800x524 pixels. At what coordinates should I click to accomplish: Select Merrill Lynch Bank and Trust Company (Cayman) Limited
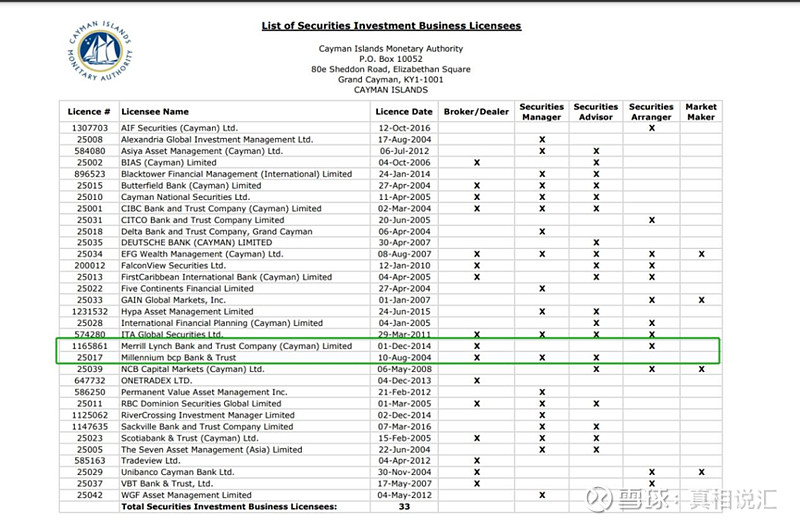[236, 346]
